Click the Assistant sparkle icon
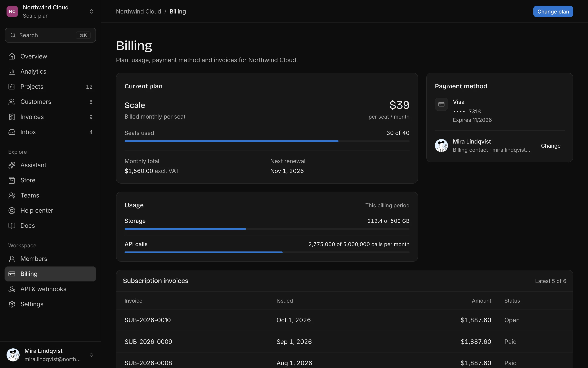This screenshot has height=368, width=588. (x=12, y=165)
